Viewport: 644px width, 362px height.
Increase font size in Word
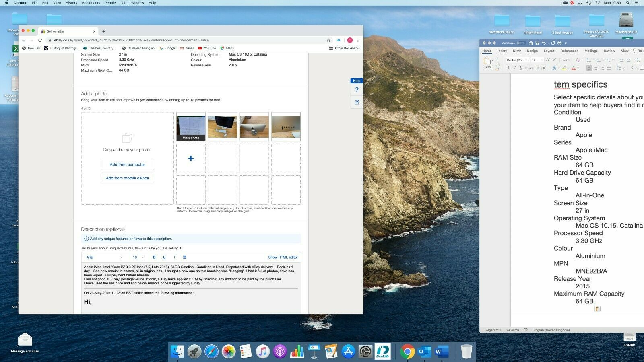(548, 60)
